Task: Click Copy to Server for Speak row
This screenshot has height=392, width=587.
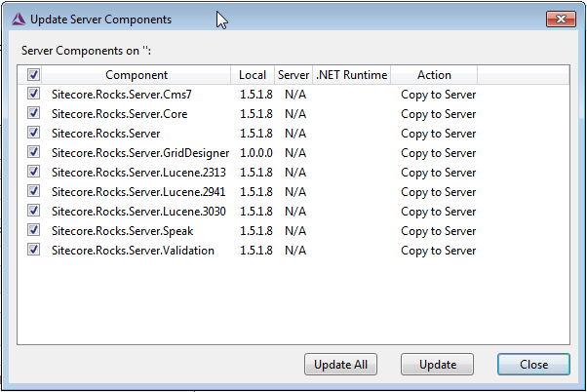Action: click(x=439, y=231)
